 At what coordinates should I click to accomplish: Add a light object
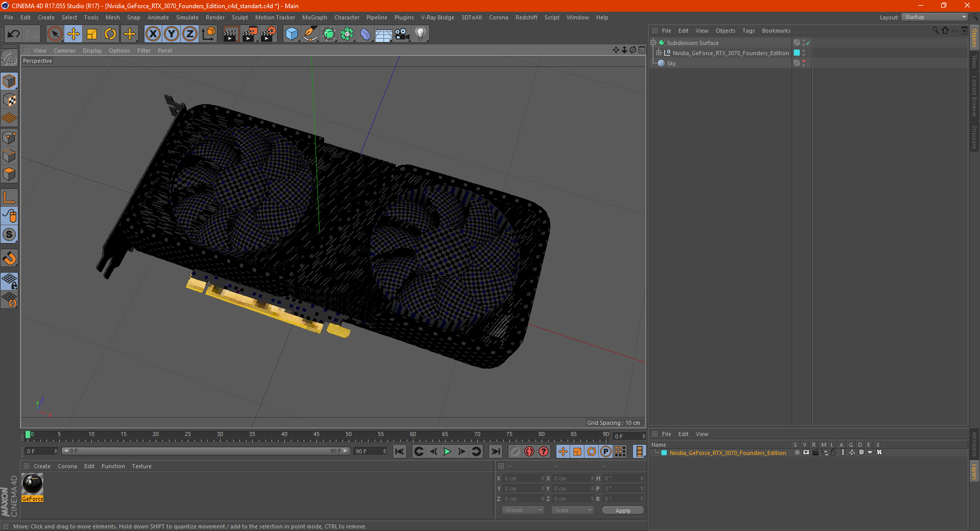point(420,34)
